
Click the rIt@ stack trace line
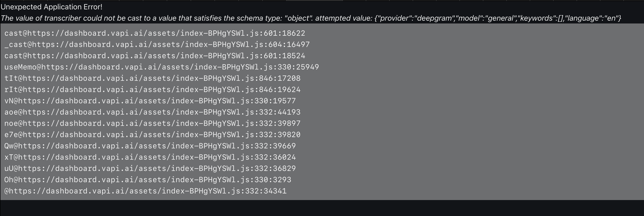(x=152, y=90)
